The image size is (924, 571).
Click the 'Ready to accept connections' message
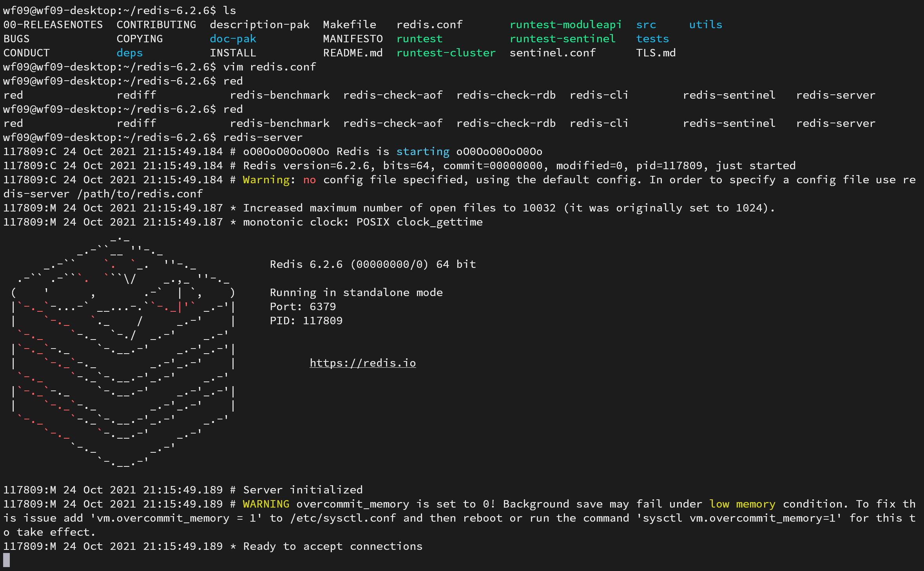click(332, 546)
